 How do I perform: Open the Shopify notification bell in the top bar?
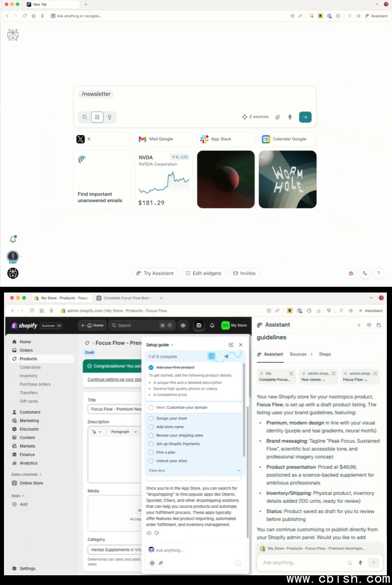click(212, 325)
